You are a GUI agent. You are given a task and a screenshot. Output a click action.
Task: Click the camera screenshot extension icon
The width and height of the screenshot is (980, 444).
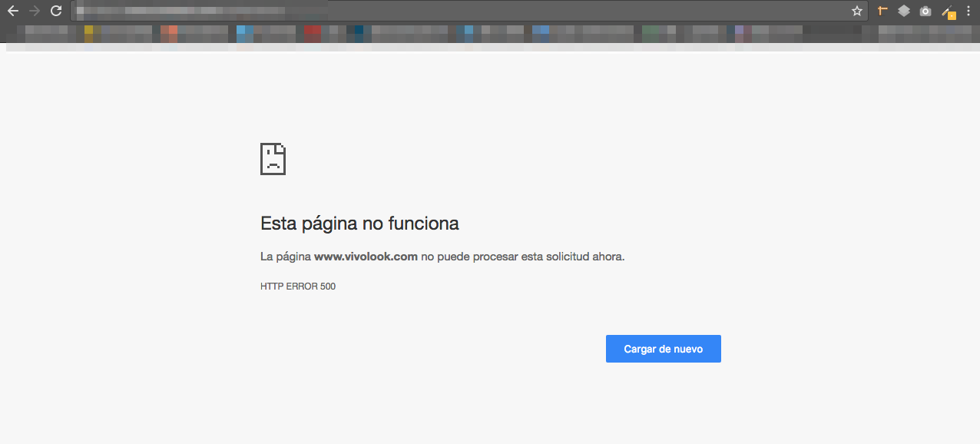click(x=925, y=11)
